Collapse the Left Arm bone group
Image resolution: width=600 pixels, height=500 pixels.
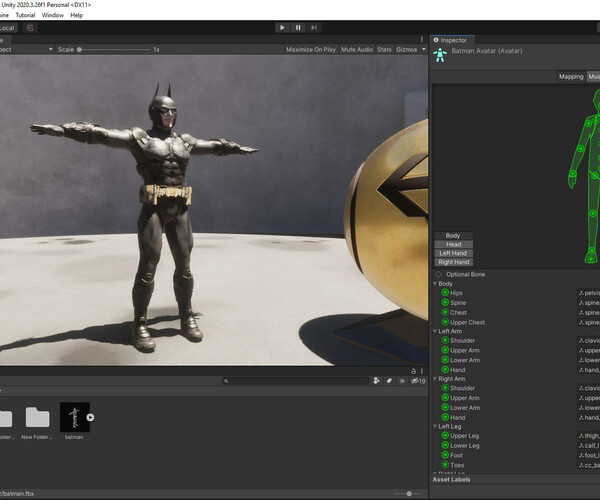tap(435, 331)
